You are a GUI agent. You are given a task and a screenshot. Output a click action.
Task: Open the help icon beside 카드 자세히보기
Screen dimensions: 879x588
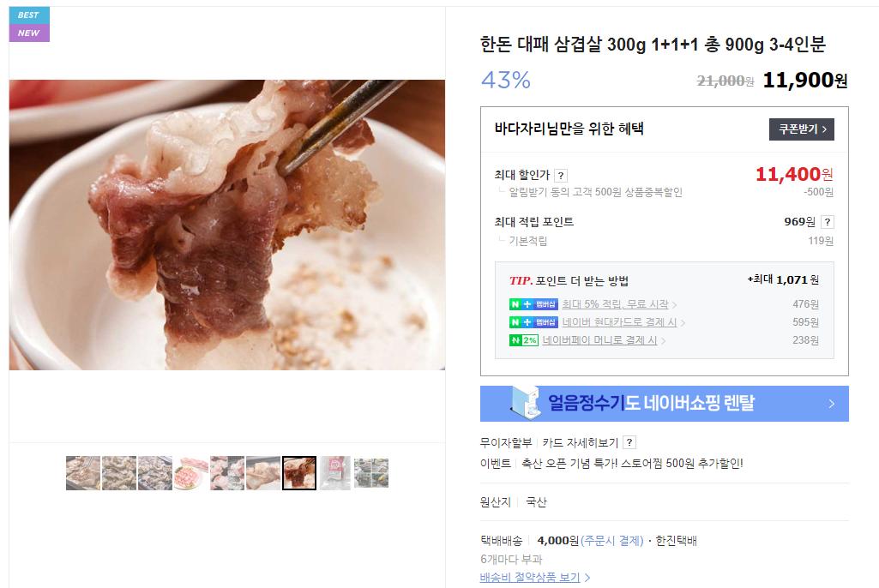pos(629,443)
